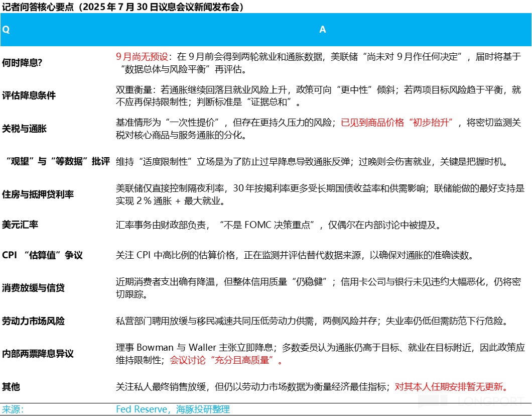The height and width of the screenshot is (416, 532).
Task: Click the 关税与通胀 row label
Action: coord(24,129)
